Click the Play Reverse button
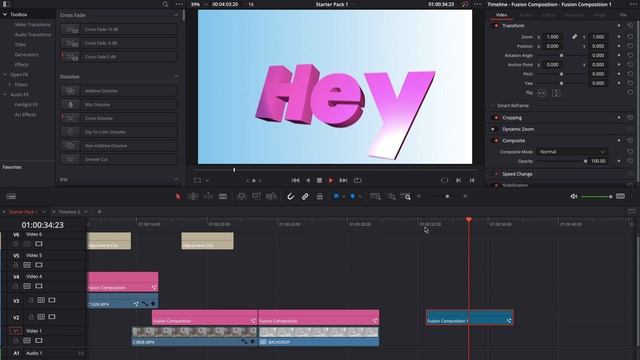The width and height of the screenshot is (640, 360). (308, 180)
